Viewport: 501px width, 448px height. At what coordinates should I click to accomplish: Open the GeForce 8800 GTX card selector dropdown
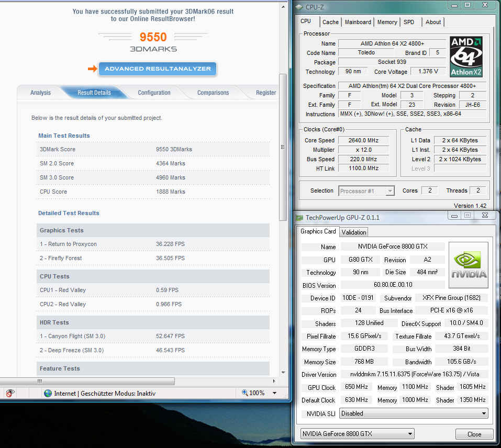click(357, 434)
